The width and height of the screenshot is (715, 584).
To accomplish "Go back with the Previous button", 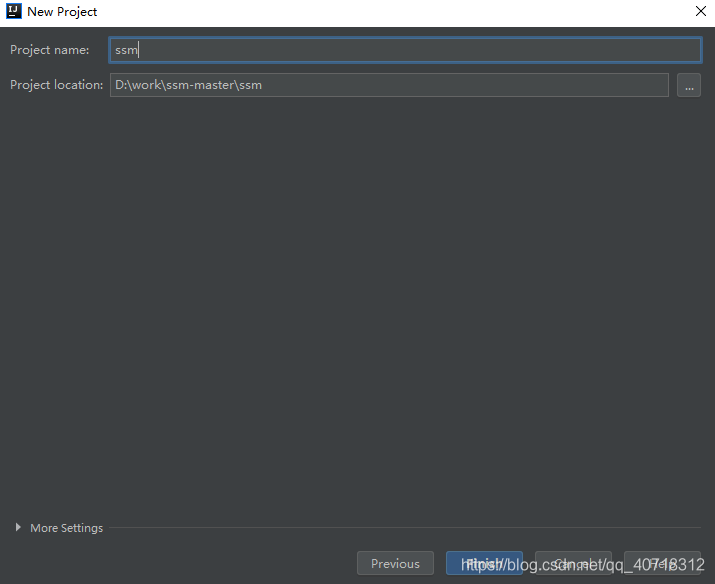I will (395, 563).
